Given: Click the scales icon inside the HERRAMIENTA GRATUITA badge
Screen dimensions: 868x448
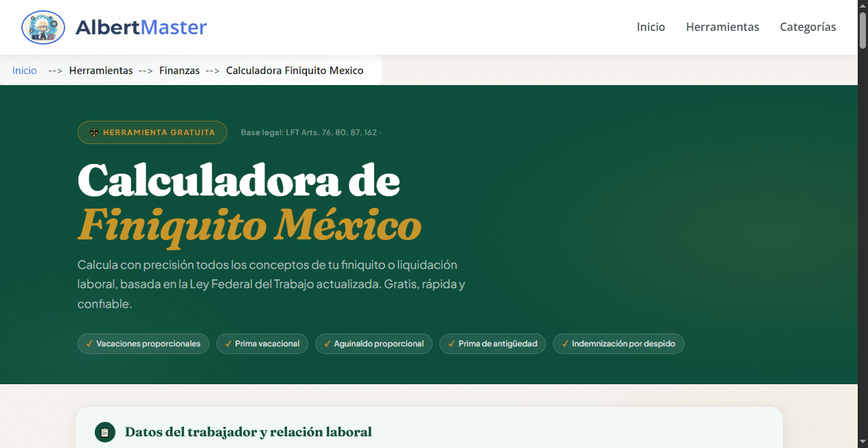Looking at the screenshot, I should [94, 132].
